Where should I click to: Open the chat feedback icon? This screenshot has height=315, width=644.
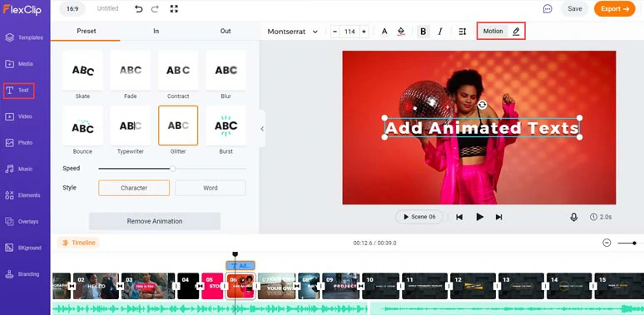click(547, 8)
